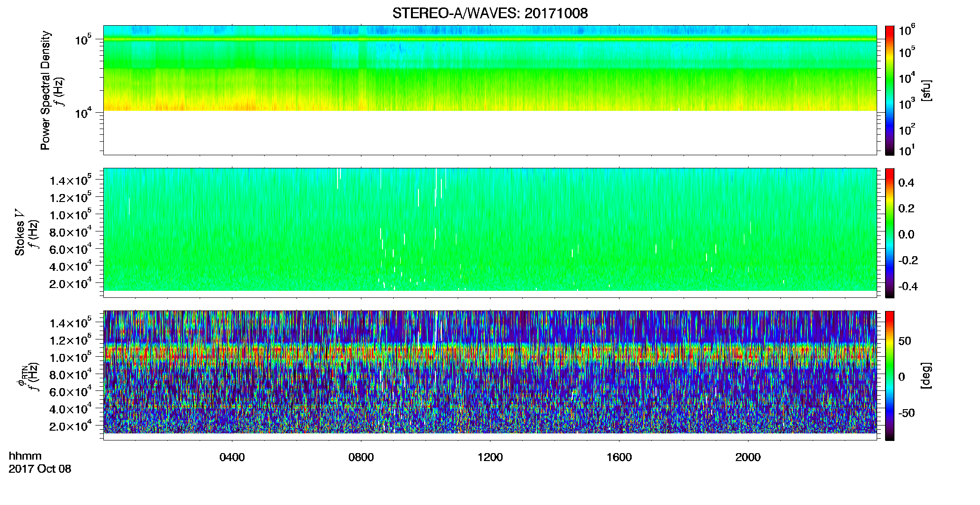
Task: Click the [deg] unit label of bottom color bar
Action: coord(926,375)
